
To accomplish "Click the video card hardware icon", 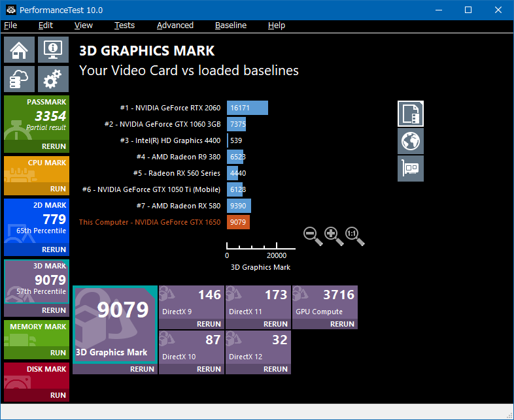I will click(x=411, y=168).
